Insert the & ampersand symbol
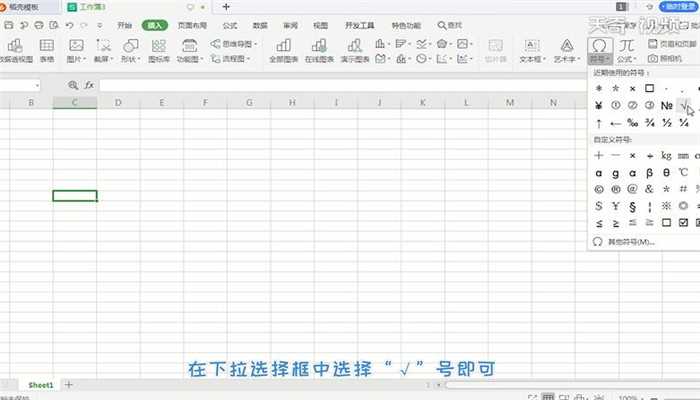Image resolution: width=700 pixels, height=400 pixels. click(650, 189)
